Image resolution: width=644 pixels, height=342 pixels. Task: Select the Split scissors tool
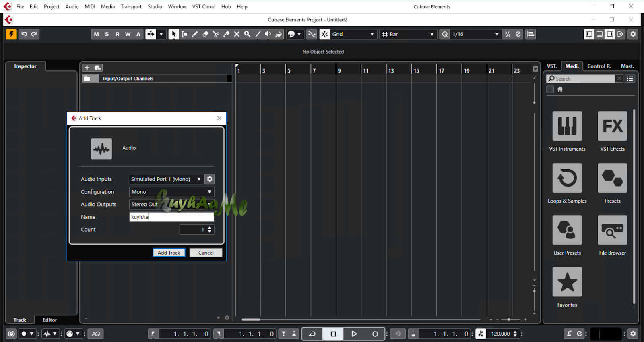216,34
